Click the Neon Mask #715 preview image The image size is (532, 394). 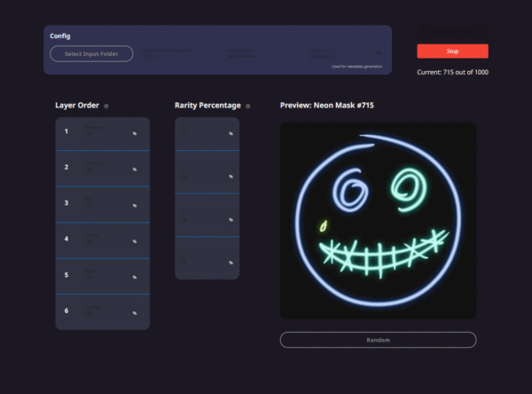coord(378,221)
